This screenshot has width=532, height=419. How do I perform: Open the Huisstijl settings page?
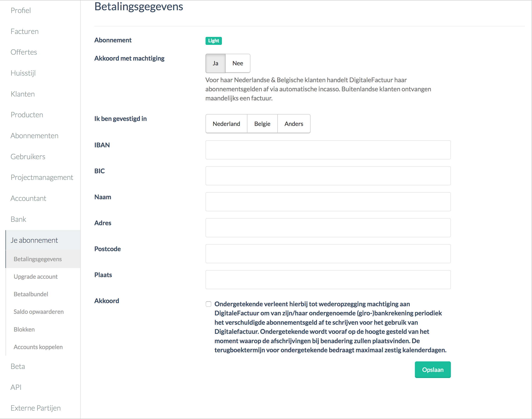click(23, 73)
